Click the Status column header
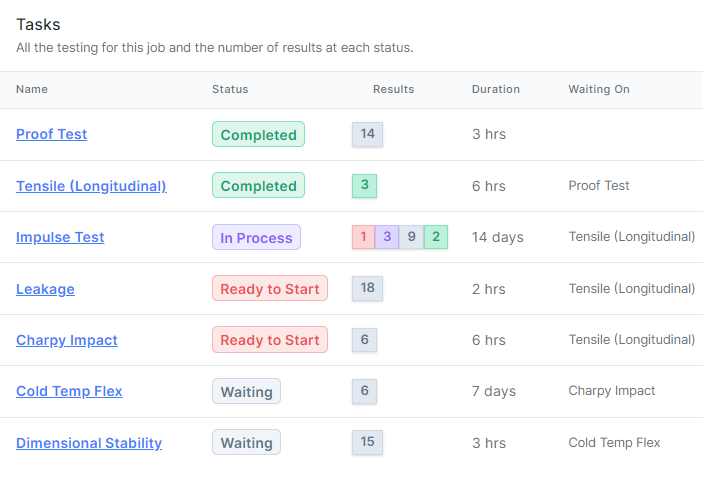This screenshot has height=478, width=703. pos(230,89)
